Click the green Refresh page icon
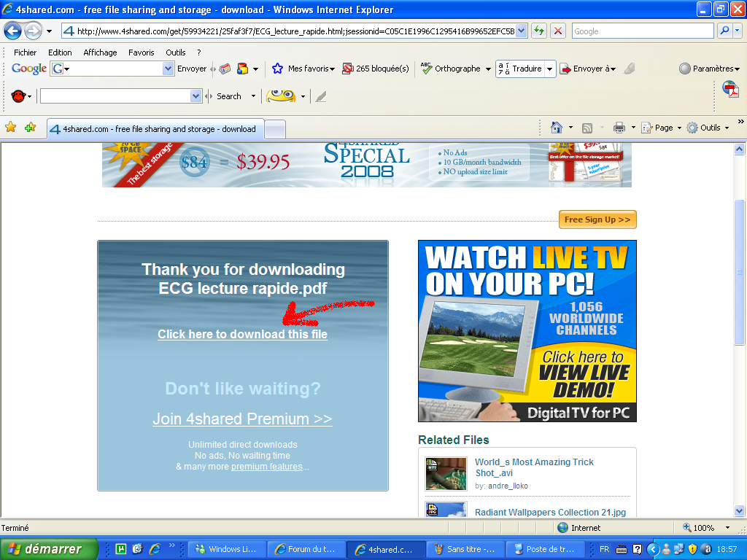Viewport: 747px width, 560px height. tap(539, 31)
